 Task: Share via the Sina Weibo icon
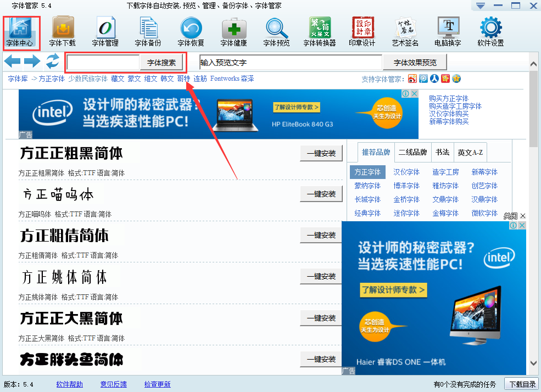point(412,79)
